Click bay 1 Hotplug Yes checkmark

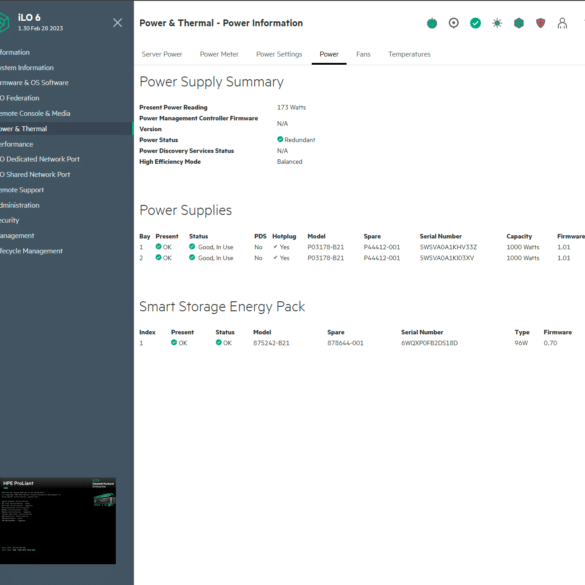[275, 247]
